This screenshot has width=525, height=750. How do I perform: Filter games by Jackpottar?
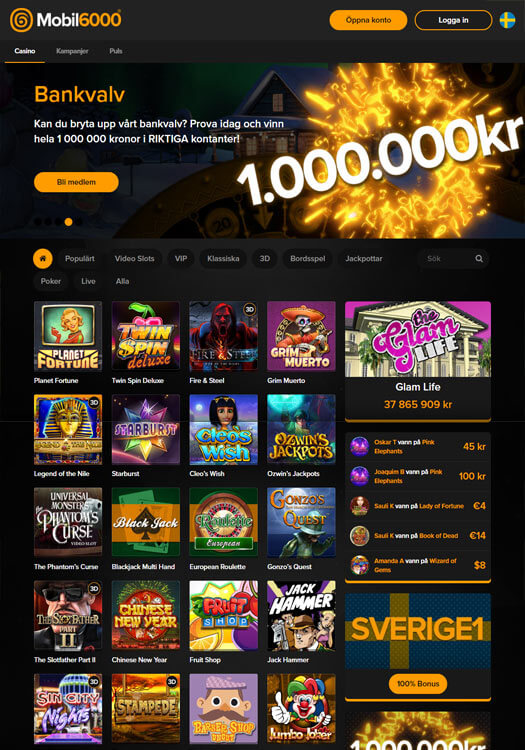pyautogui.click(x=364, y=258)
